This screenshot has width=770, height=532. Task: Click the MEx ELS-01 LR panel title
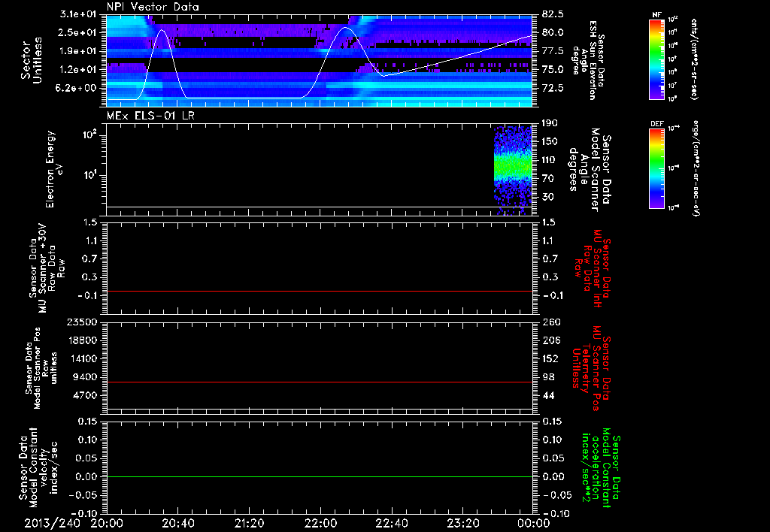click(x=150, y=116)
